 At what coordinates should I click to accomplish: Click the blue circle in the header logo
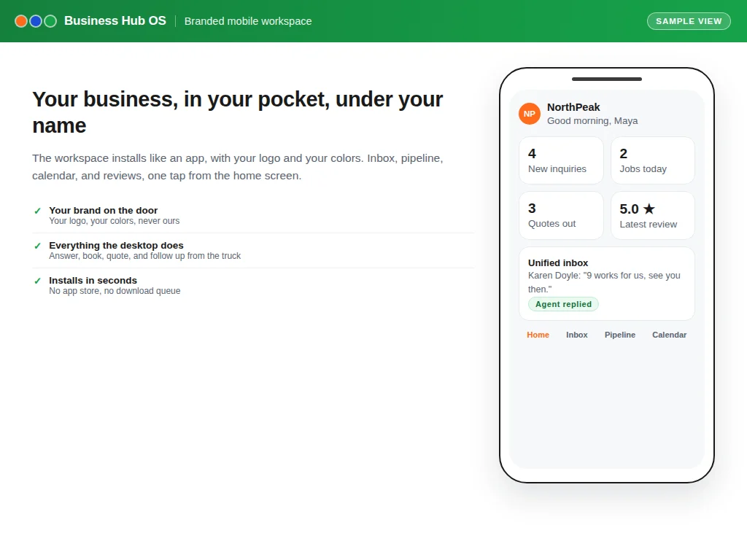click(36, 21)
